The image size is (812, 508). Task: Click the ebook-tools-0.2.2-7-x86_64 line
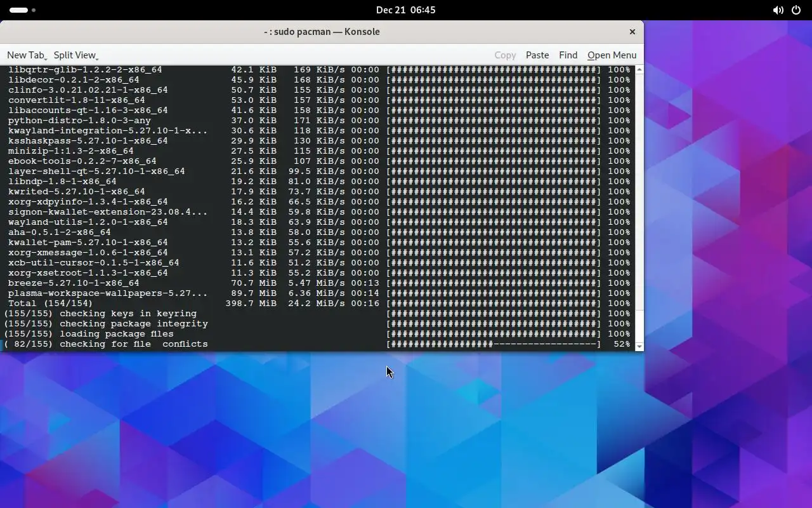click(x=319, y=161)
